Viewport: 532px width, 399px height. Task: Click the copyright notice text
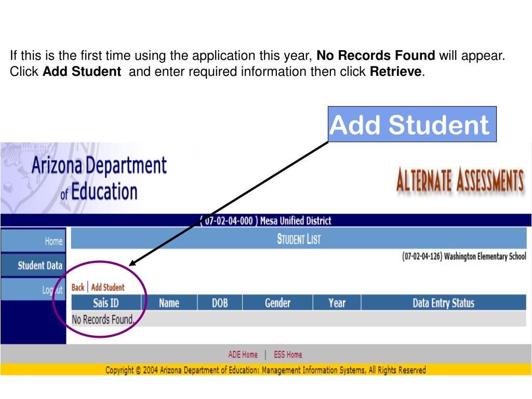coord(265,370)
